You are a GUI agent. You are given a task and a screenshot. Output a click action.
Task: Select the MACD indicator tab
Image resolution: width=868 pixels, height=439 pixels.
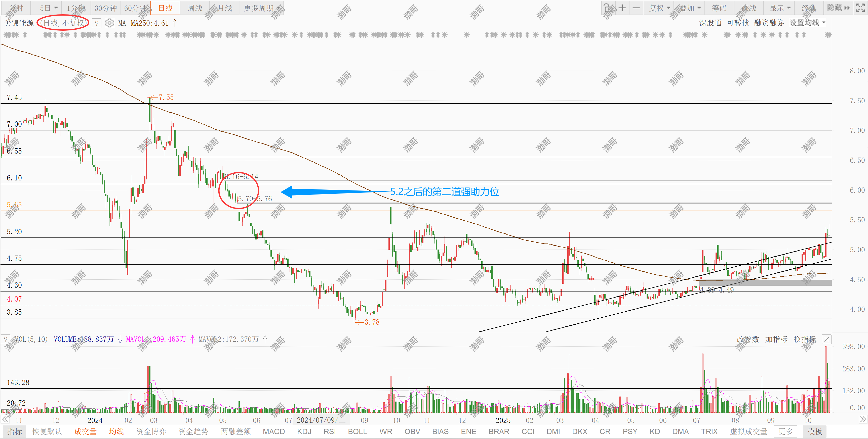pyautogui.click(x=274, y=432)
